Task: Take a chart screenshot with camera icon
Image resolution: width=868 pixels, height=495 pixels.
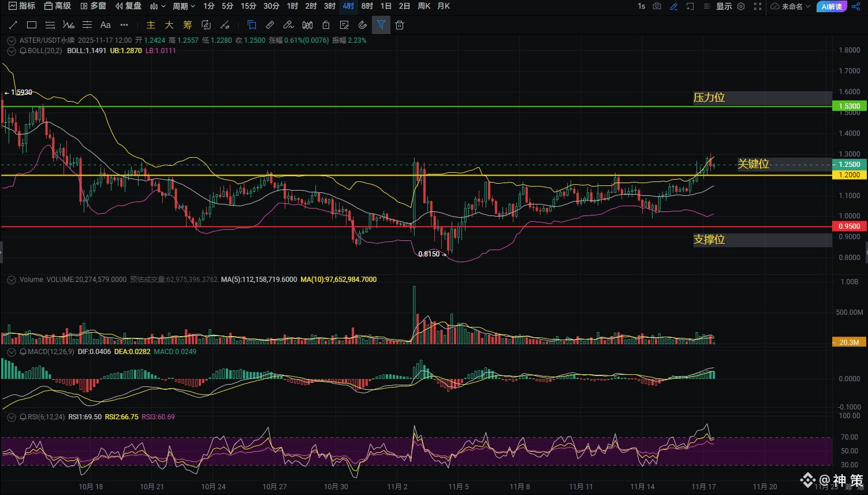Action: [x=657, y=6]
